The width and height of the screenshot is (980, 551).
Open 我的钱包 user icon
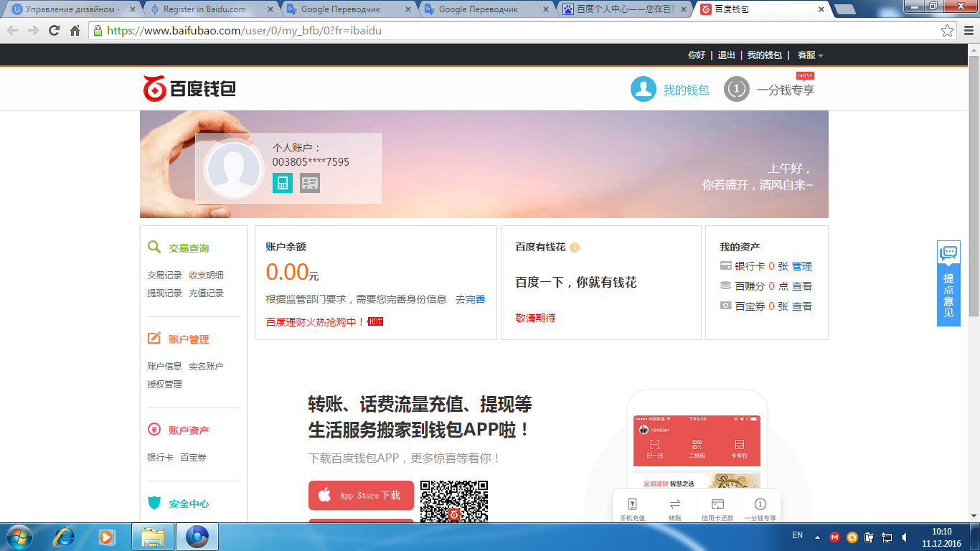point(644,89)
